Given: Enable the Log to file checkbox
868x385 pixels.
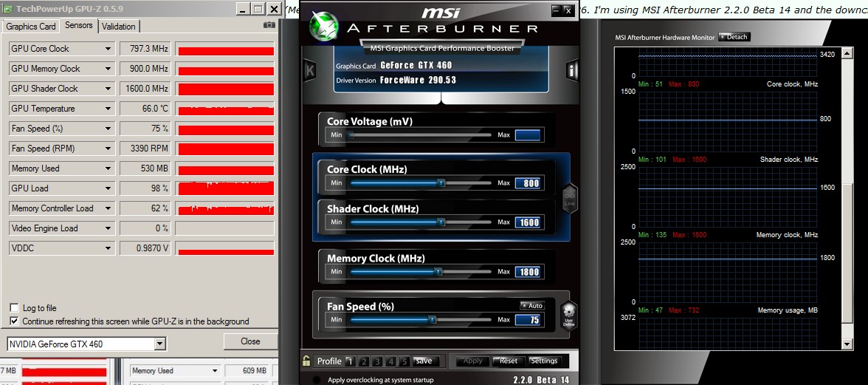Looking at the screenshot, I should coord(14,308).
